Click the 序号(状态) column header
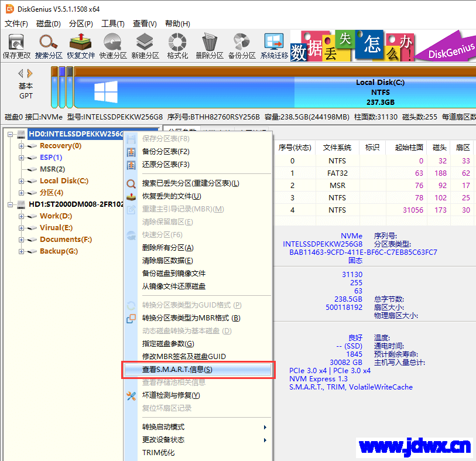 [294, 148]
